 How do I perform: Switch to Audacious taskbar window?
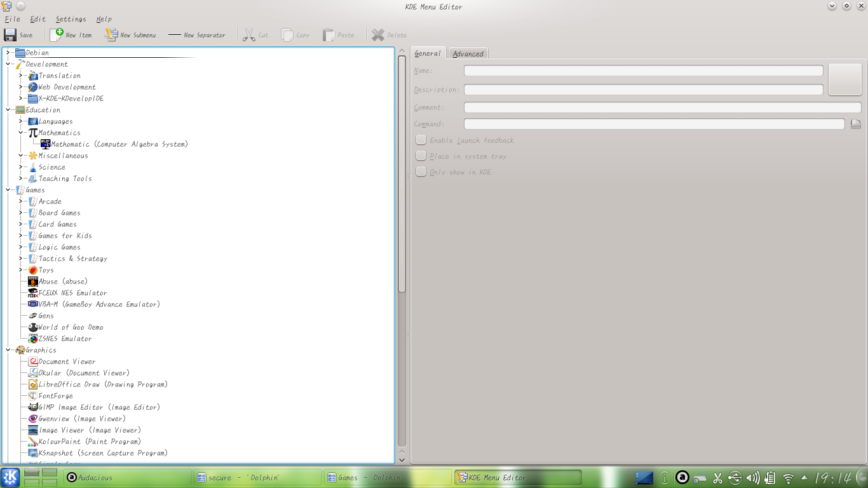(128, 477)
